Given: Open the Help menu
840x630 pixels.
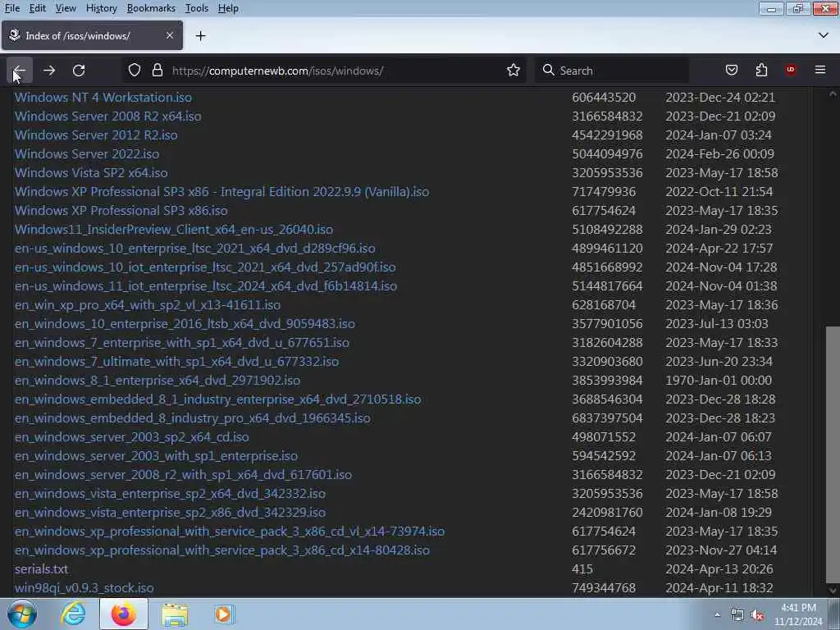Looking at the screenshot, I should coord(228,8).
